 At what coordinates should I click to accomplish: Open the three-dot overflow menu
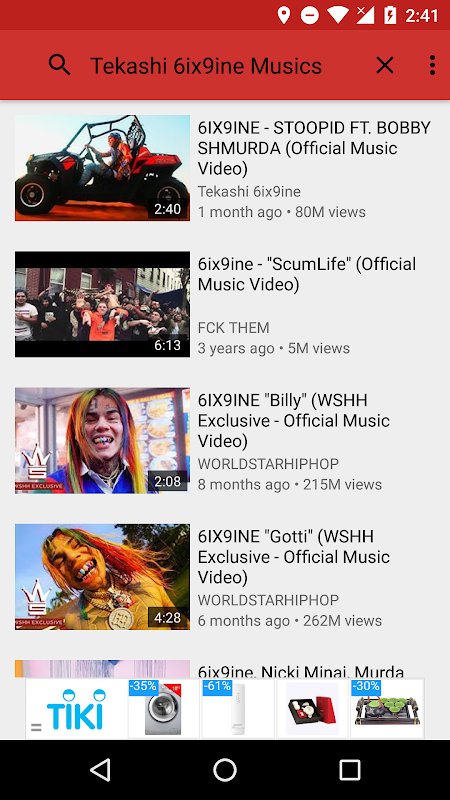pos(432,65)
